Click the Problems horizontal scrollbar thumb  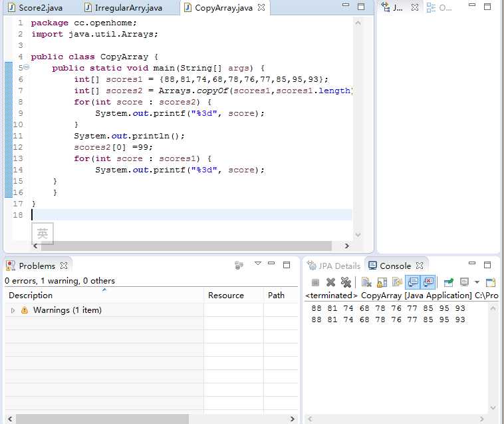point(102,419)
